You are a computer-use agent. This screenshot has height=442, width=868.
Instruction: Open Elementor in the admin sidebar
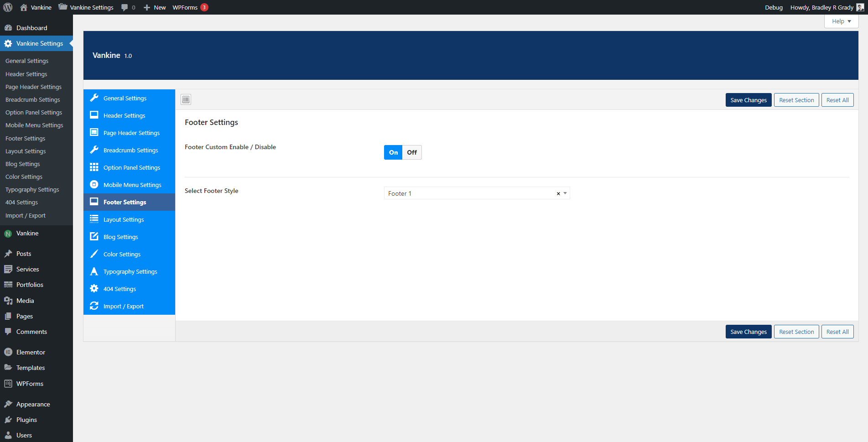31,352
